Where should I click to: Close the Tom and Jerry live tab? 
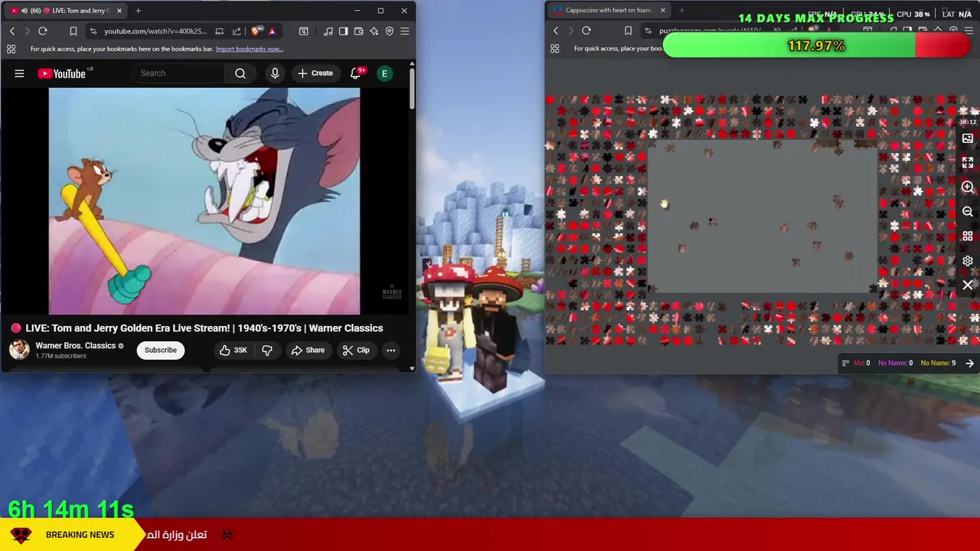tap(118, 11)
